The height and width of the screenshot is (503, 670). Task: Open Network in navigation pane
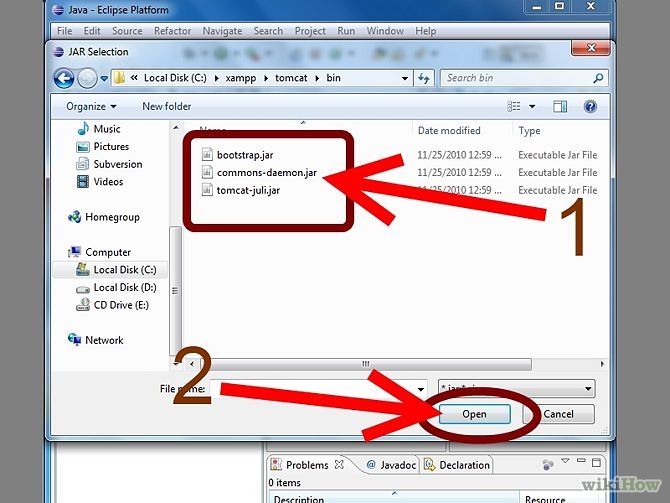(x=104, y=340)
